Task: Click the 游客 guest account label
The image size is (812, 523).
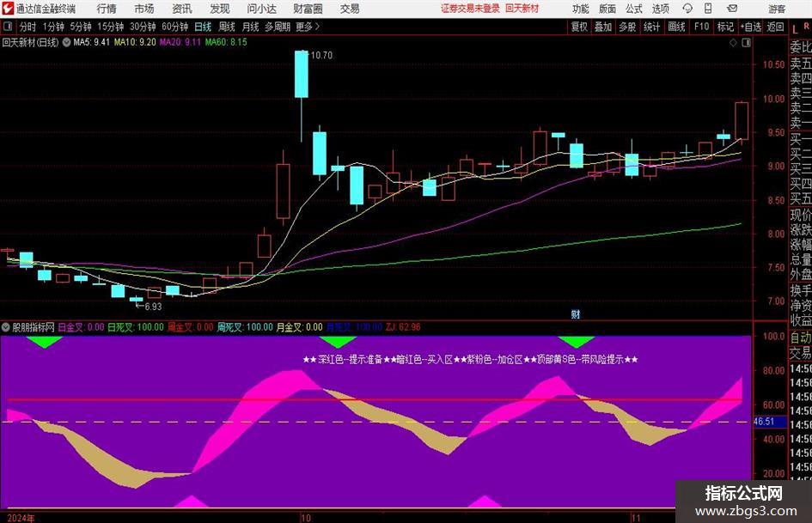Action: 777,9
